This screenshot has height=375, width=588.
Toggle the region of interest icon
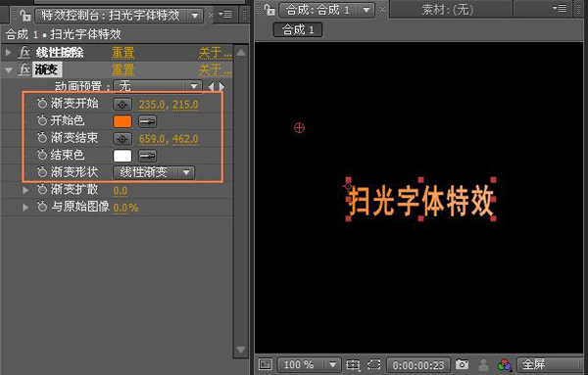point(374,364)
